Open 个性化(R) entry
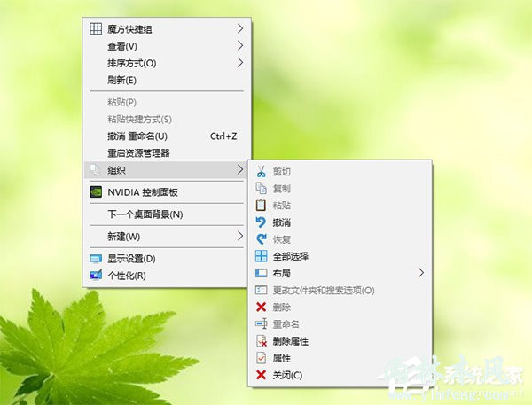This screenshot has width=532, height=405. [x=167, y=276]
